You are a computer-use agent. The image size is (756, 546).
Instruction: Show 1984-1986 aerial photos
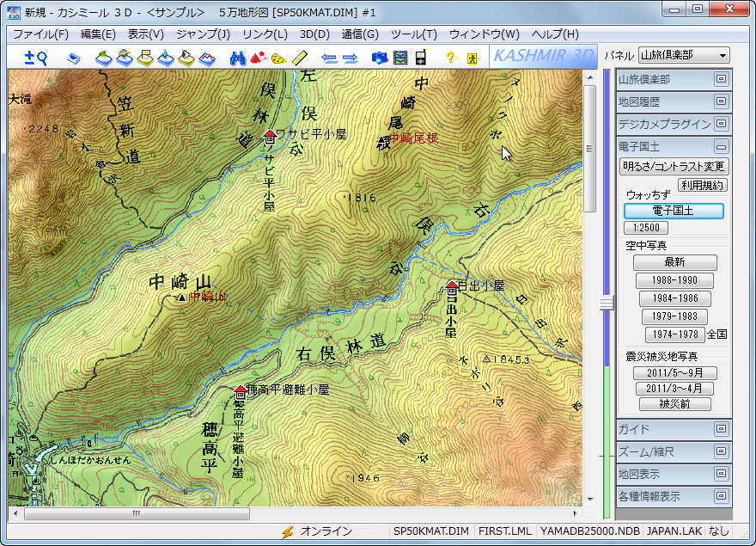click(675, 298)
